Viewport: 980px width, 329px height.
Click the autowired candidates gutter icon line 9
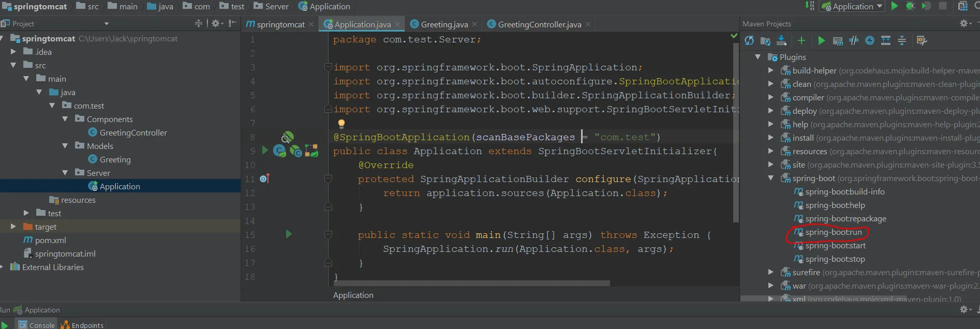pyautogui.click(x=295, y=151)
